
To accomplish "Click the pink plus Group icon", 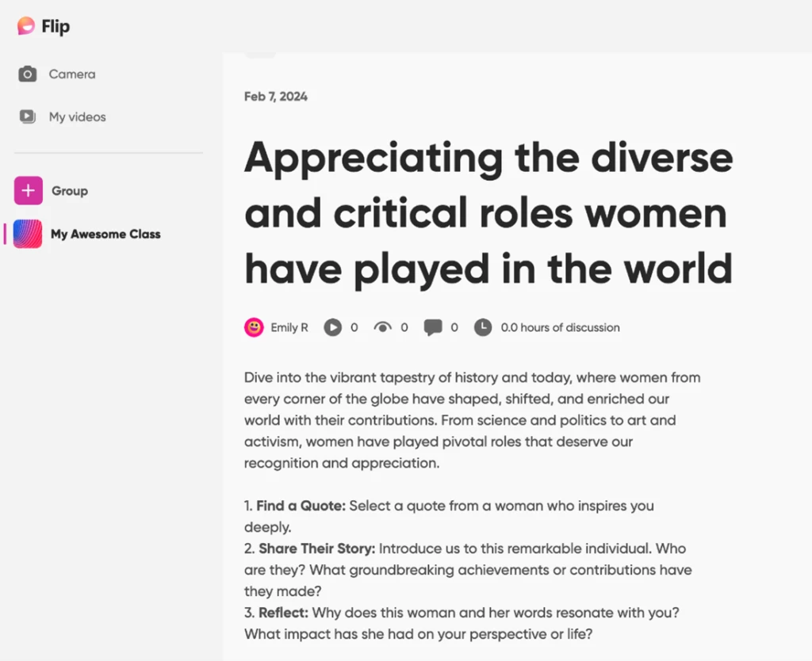I will pos(29,191).
